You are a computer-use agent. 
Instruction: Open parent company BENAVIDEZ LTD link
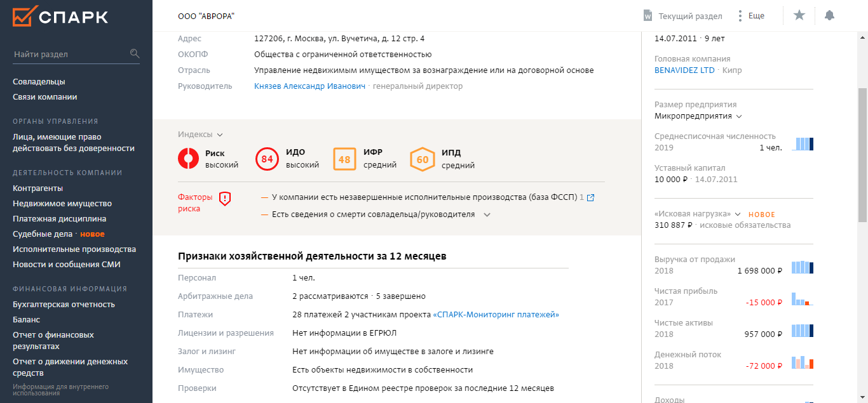pos(684,70)
